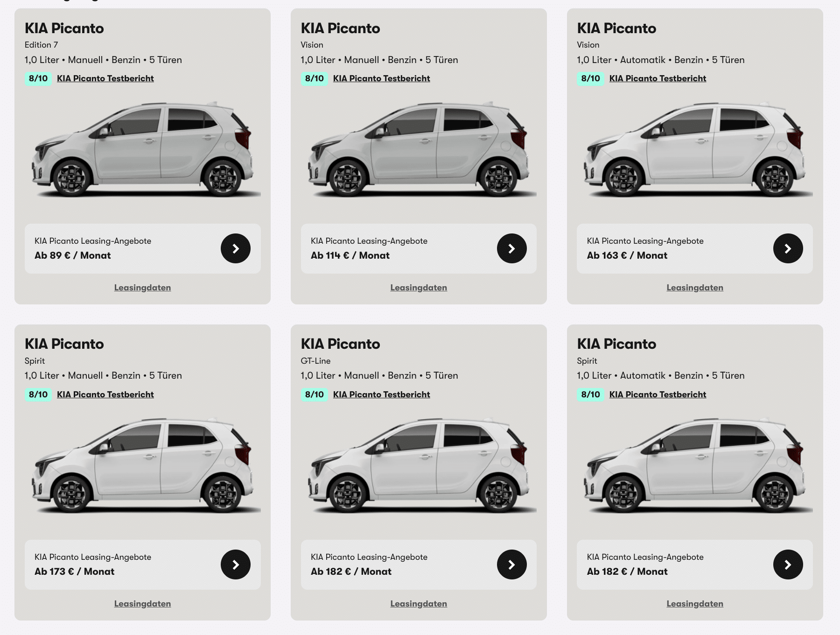The height and width of the screenshot is (635, 840).
Task: Show Leasingdaten for 163 € Vision card
Action: tap(695, 288)
